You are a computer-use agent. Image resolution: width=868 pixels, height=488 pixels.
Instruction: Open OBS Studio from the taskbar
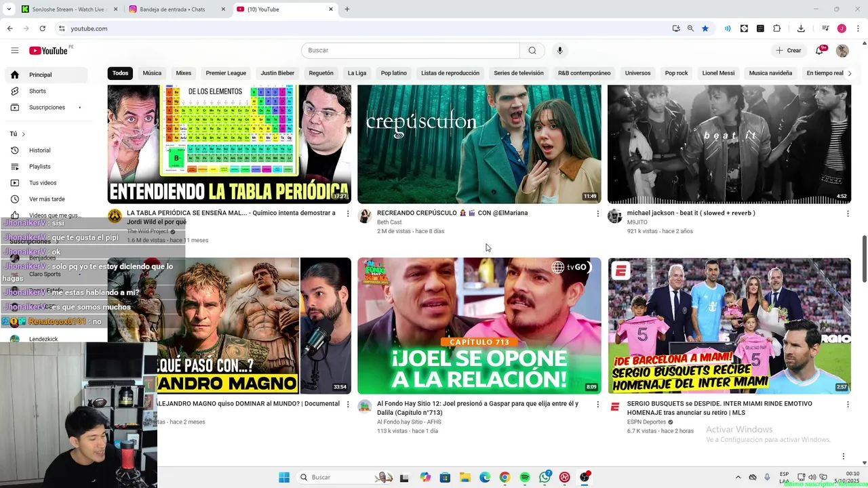coord(585,477)
